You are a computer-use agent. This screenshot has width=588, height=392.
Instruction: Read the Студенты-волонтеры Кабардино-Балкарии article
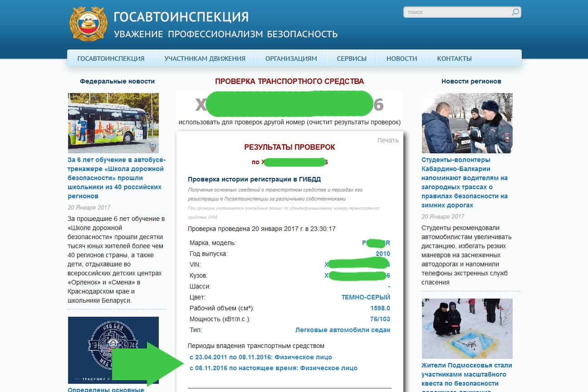tap(465, 182)
